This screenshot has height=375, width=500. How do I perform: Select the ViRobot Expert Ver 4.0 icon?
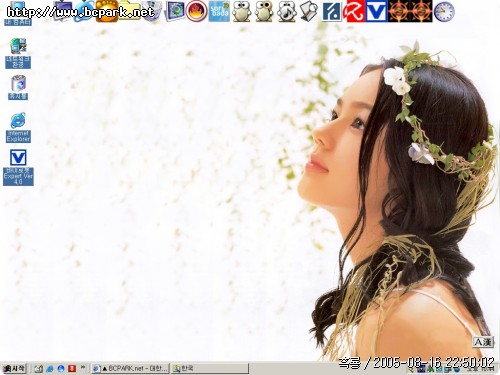click(18, 167)
